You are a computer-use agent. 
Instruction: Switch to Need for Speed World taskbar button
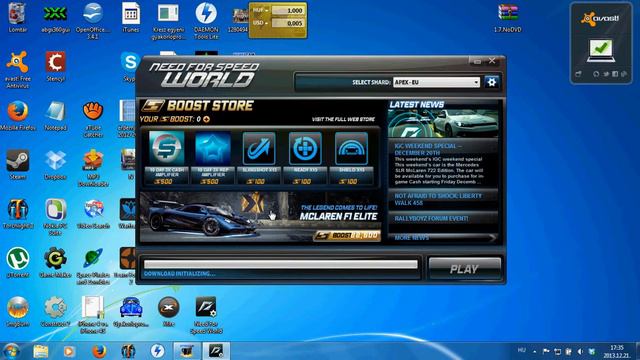tap(216, 351)
